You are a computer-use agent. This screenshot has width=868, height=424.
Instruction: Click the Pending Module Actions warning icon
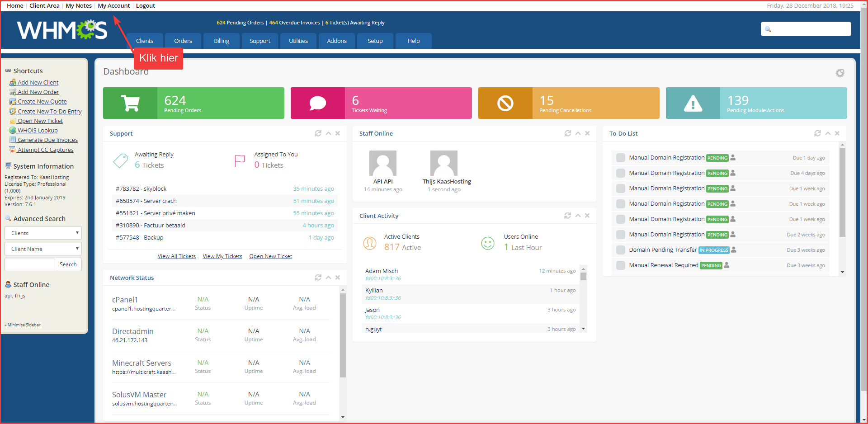(693, 104)
